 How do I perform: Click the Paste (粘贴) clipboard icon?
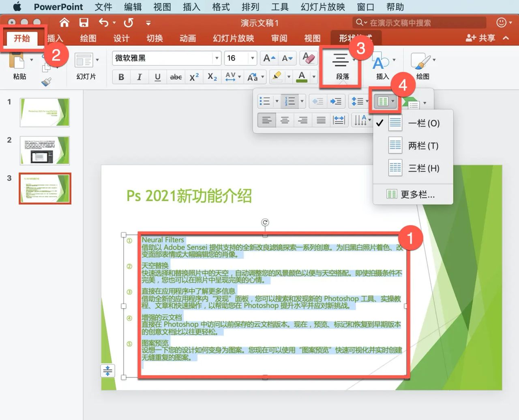tap(17, 61)
